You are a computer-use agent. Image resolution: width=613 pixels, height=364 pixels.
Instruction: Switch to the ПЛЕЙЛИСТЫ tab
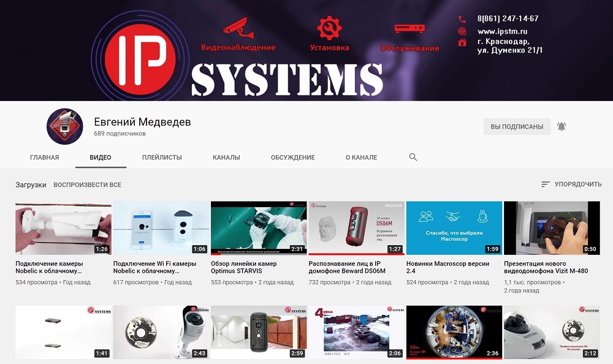[x=162, y=157]
